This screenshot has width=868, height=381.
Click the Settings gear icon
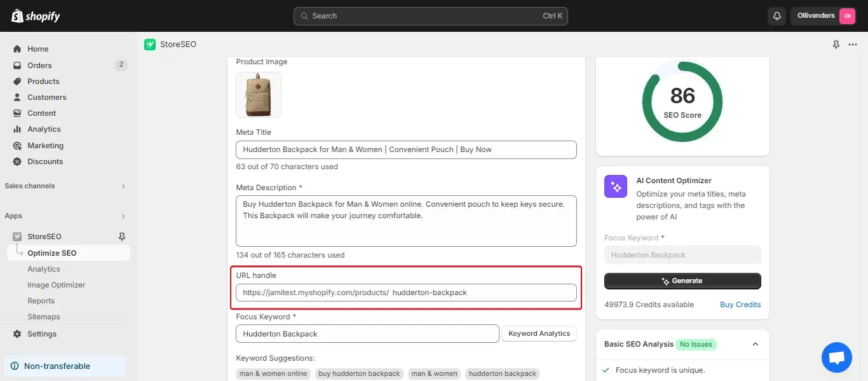pyautogui.click(x=17, y=334)
